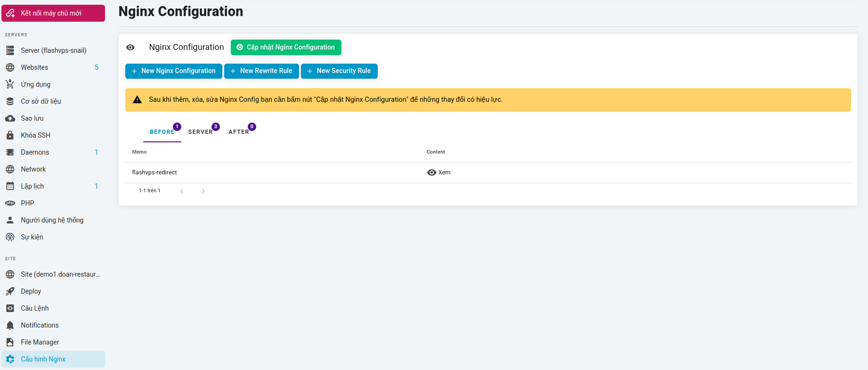Go to the previous page chevron
This screenshot has width=868, height=370.
[182, 191]
